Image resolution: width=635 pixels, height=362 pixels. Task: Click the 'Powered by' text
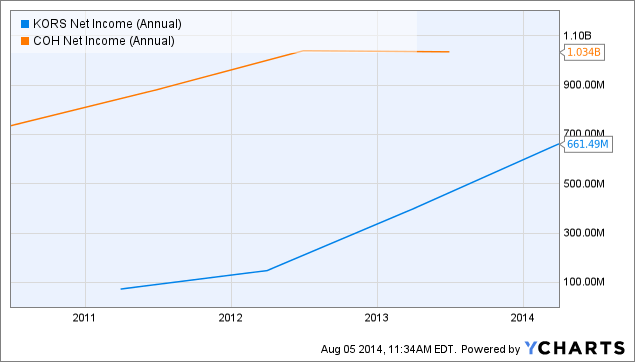pyautogui.click(x=490, y=349)
